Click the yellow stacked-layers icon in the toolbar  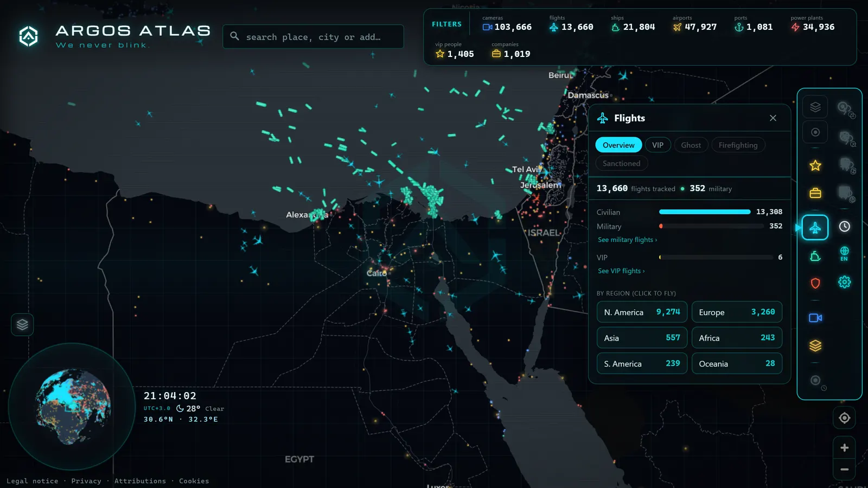click(815, 345)
